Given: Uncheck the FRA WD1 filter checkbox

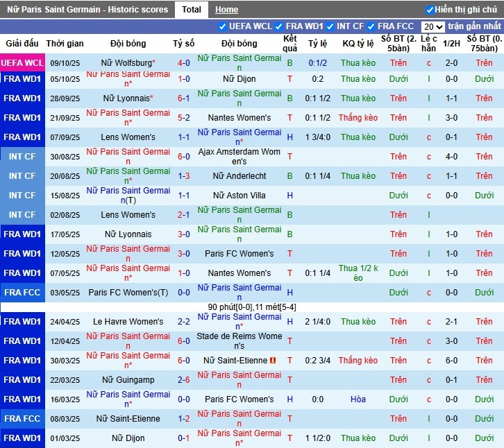Looking at the screenshot, I should point(278,26).
